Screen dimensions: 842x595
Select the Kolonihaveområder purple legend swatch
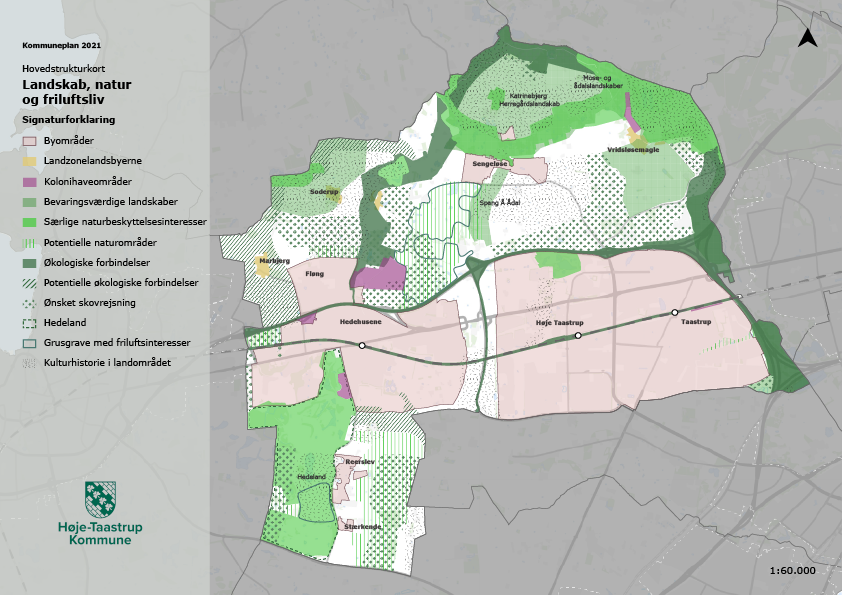30,182
